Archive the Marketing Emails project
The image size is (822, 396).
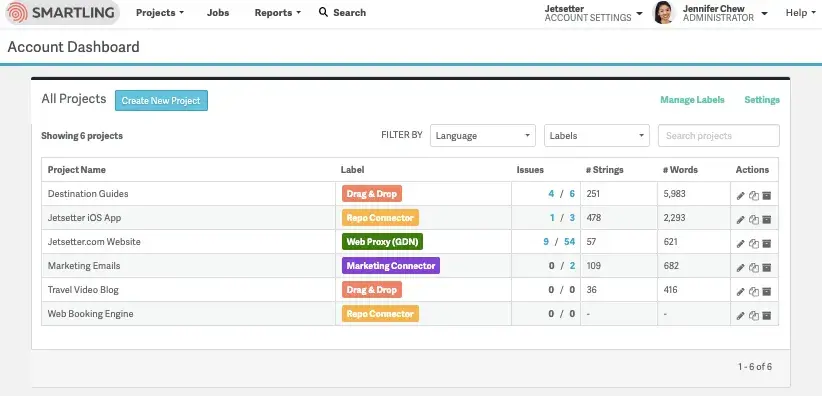(x=766, y=268)
